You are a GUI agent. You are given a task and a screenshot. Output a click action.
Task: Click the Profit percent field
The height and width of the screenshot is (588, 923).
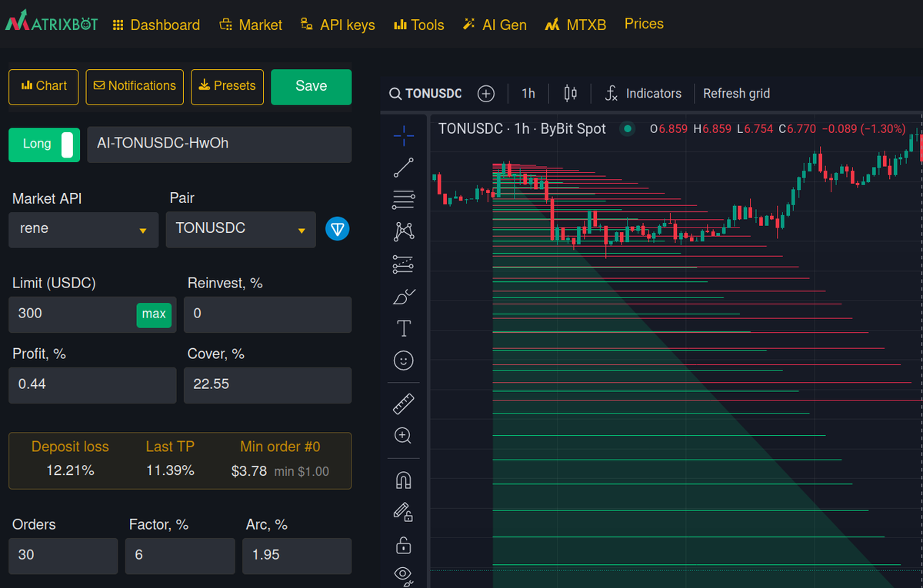coord(92,385)
